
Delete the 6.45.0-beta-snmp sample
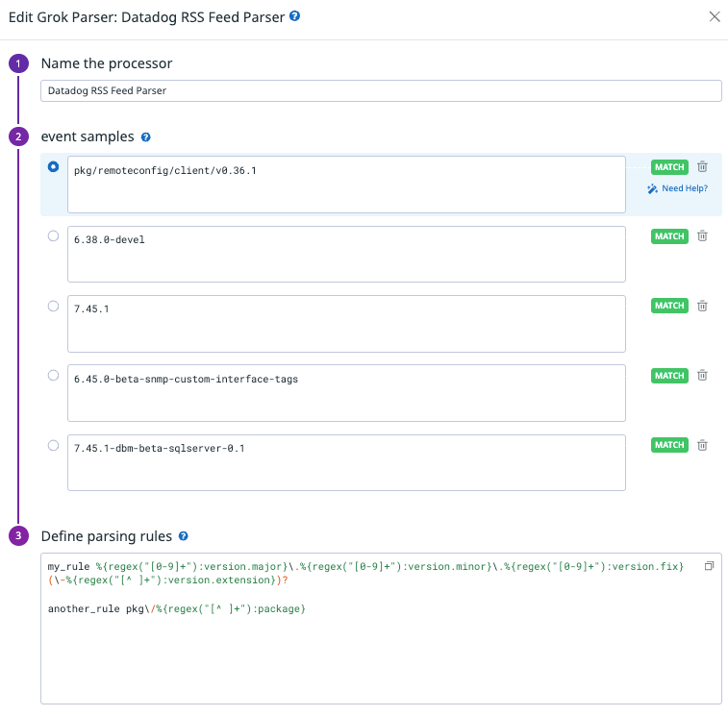coord(702,376)
